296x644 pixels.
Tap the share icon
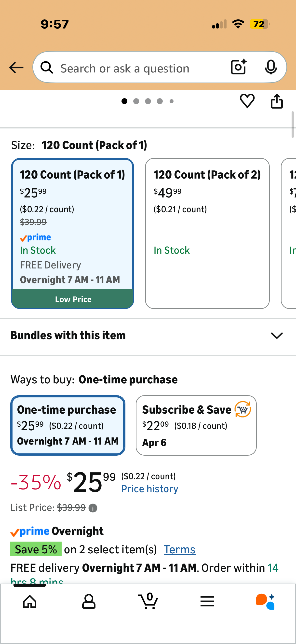pos(277,101)
